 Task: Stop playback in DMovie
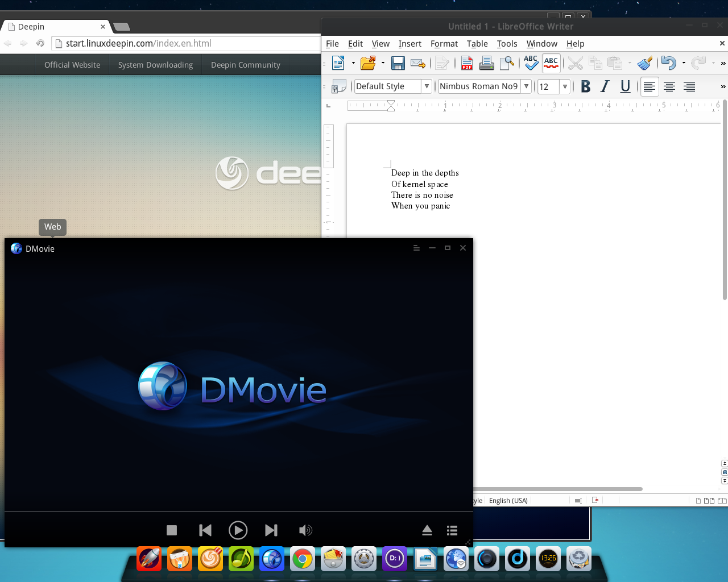point(172,530)
